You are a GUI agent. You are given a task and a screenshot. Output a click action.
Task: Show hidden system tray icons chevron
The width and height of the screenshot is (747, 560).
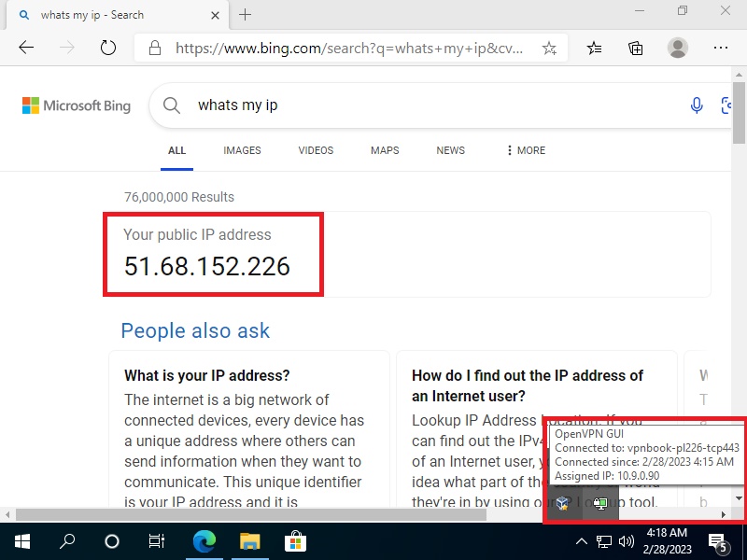pos(581,541)
